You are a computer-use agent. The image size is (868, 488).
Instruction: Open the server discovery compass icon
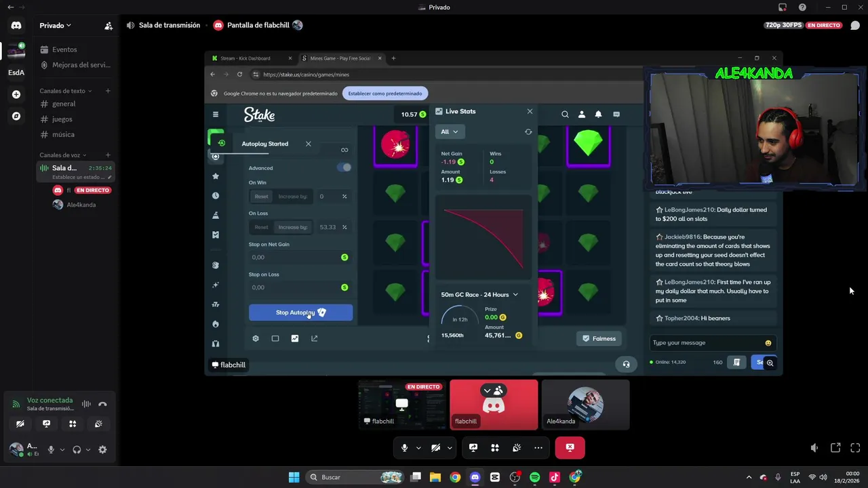click(x=16, y=116)
